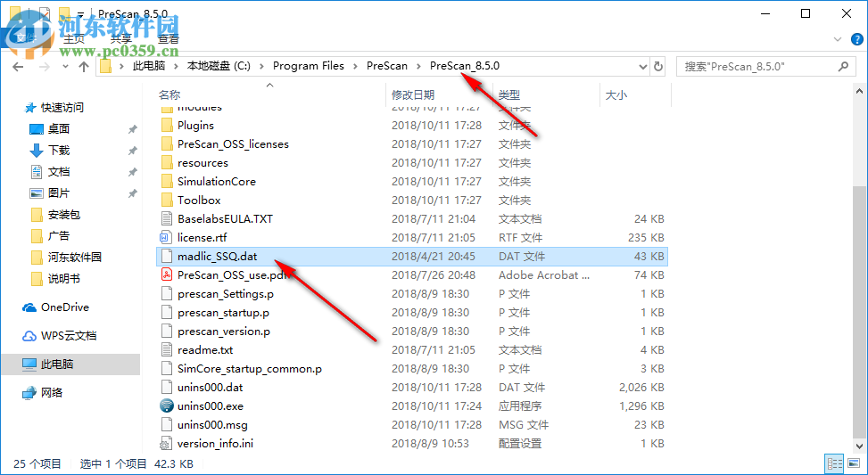Image resolution: width=868 pixels, height=475 pixels.
Task: Unpin 下载 using its pin icon
Action: (132, 151)
